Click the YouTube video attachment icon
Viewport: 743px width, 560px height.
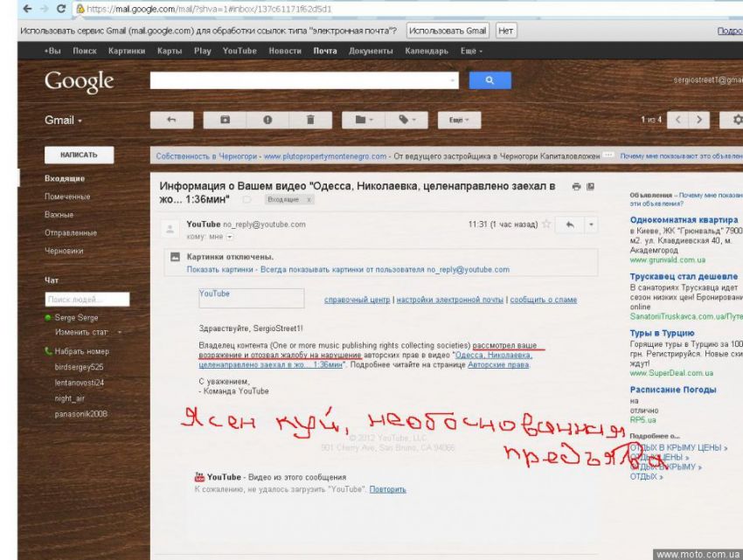pyautogui.click(x=199, y=477)
